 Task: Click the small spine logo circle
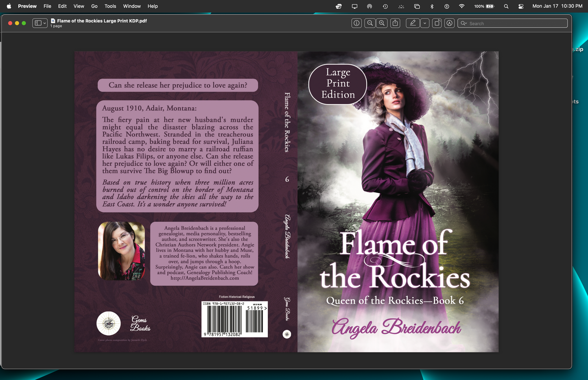point(287,334)
